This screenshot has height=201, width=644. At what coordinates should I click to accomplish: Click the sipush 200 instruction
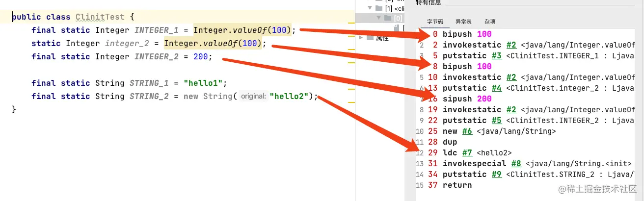click(467, 99)
